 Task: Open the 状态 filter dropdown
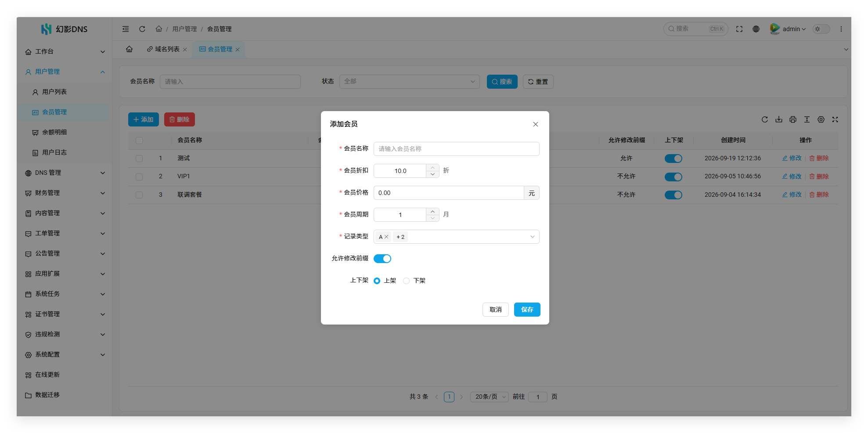click(x=410, y=82)
